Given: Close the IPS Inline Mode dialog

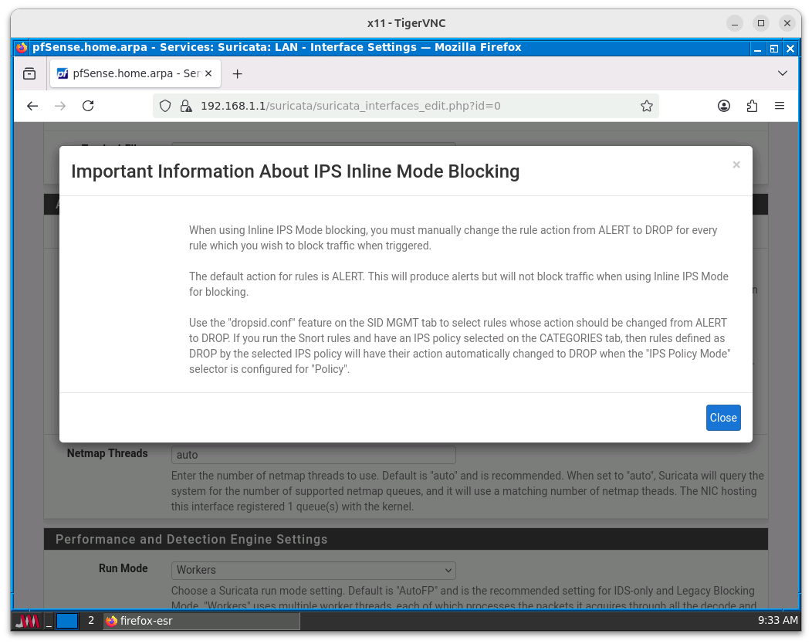Looking at the screenshot, I should click(x=723, y=418).
